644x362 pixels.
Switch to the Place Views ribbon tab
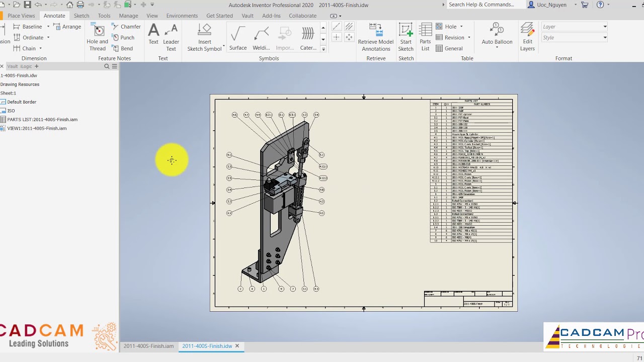tap(21, 16)
